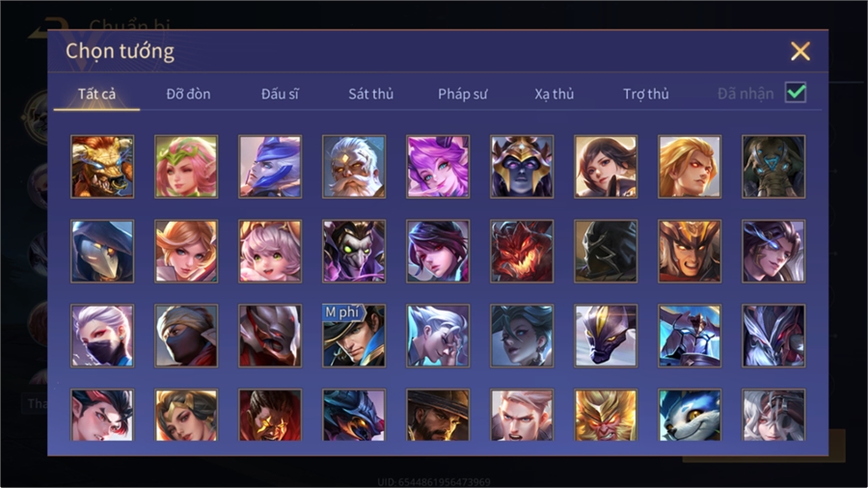Select the pink-haired elf with flower crown
Image resolution: width=868 pixels, height=488 pixels.
[x=186, y=167]
